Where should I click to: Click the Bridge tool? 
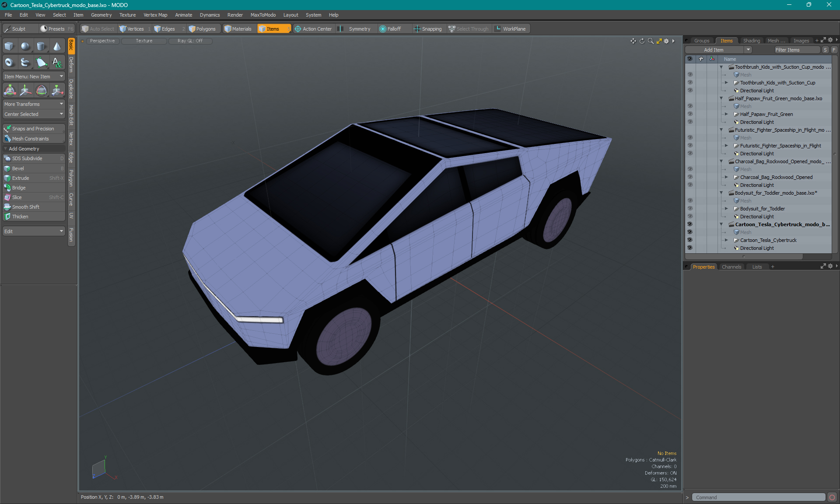pyautogui.click(x=34, y=188)
